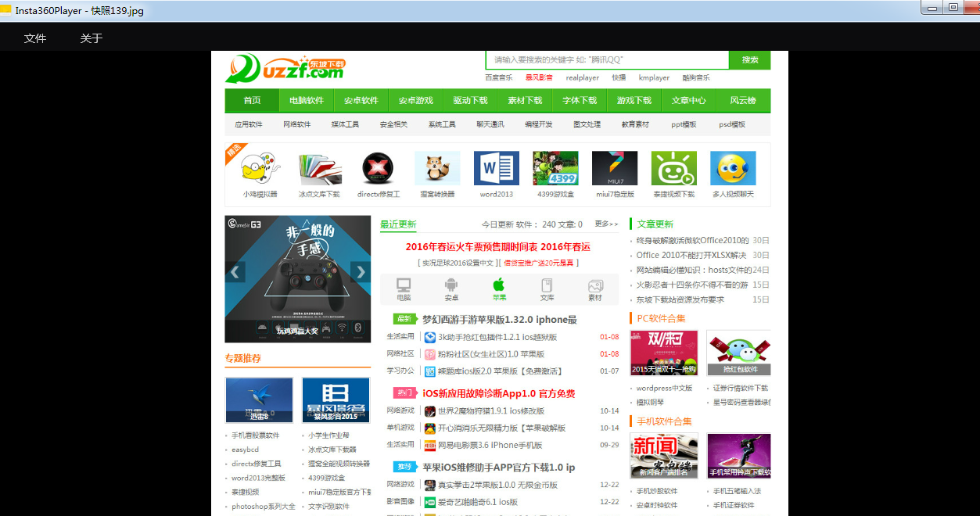980x516 pixels.
Task: Switch to 安卓游戏 nav tab
Action: [x=415, y=100]
